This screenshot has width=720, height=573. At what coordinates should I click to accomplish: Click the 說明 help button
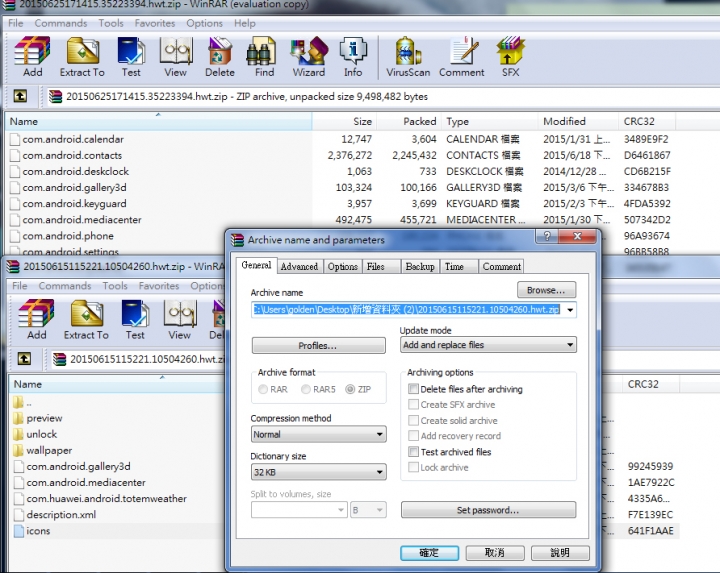(560, 553)
